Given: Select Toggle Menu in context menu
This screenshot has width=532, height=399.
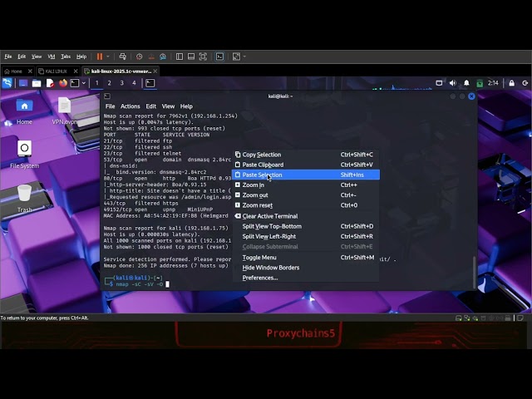Looking at the screenshot, I should [x=306, y=258].
